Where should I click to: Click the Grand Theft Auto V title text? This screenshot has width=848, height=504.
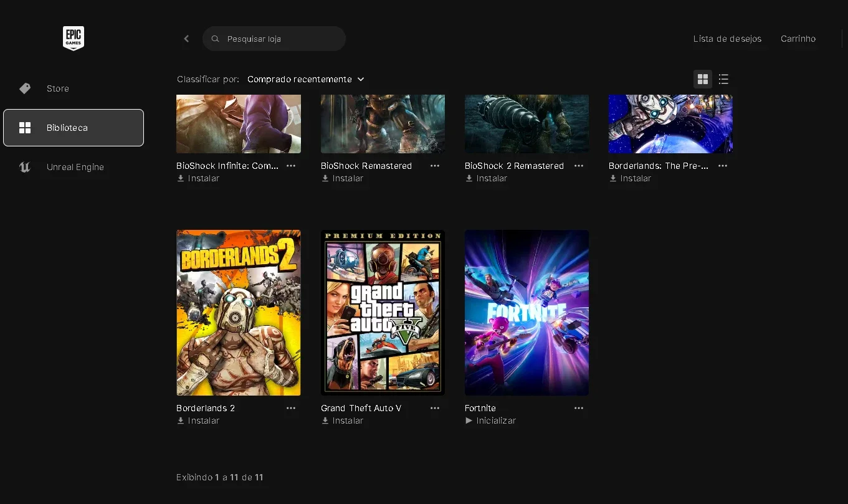click(361, 408)
